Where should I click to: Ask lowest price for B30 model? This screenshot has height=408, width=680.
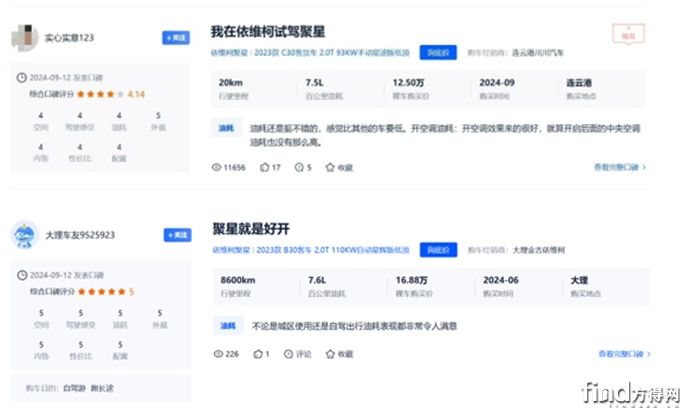click(x=438, y=250)
